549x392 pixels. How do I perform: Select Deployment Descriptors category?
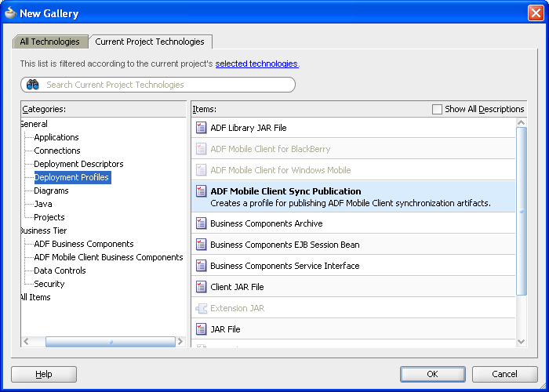78,164
